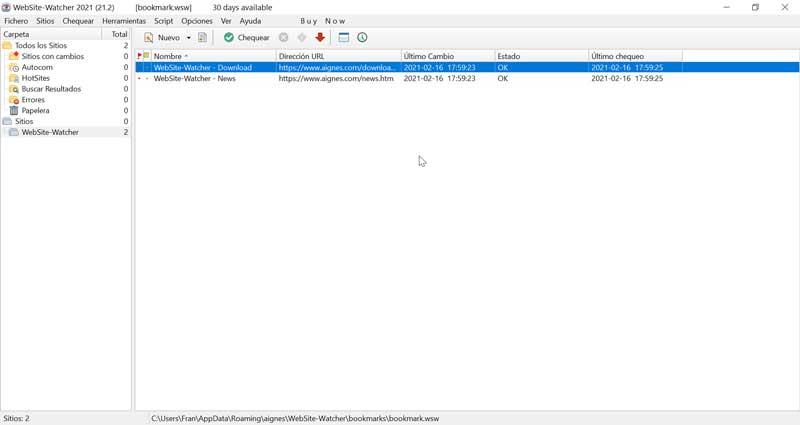
Task: Click the Autocom clock folder icon
Action: (14, 67)
